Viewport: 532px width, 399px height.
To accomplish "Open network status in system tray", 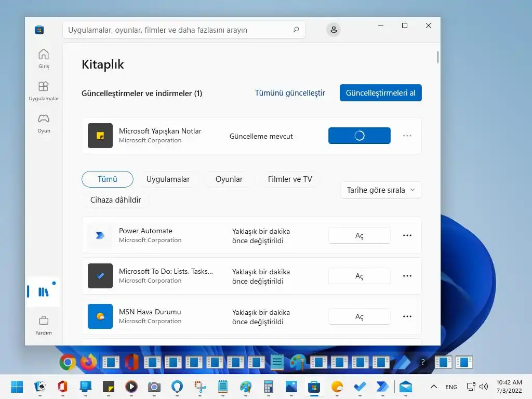I will (471, 387).
